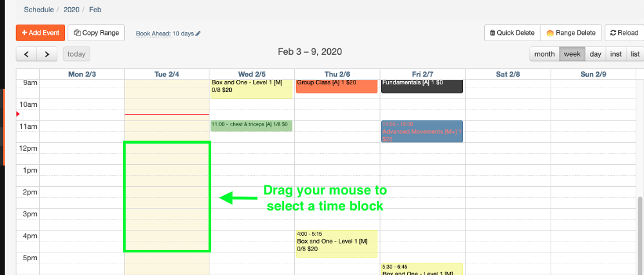644x275 pixels.
Task: Open the 2020 breadcrumb link
Action: [x=71, y=10]
